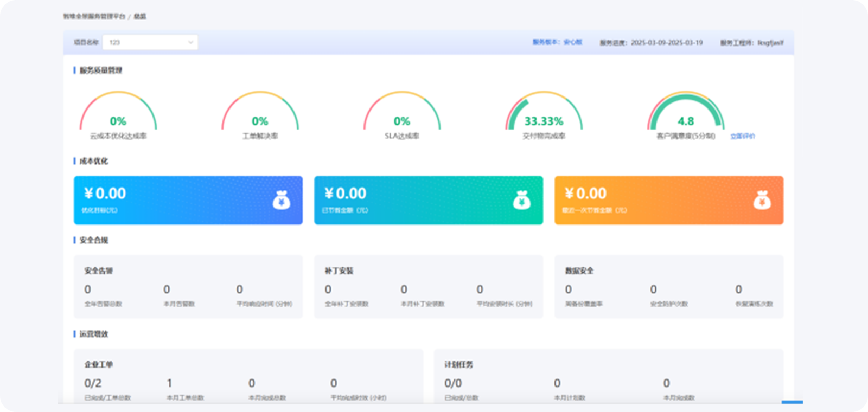Click the 安全合规 section heading
Image resolution: width=868 pixels, height=412 pixels.
coord(94,240)
